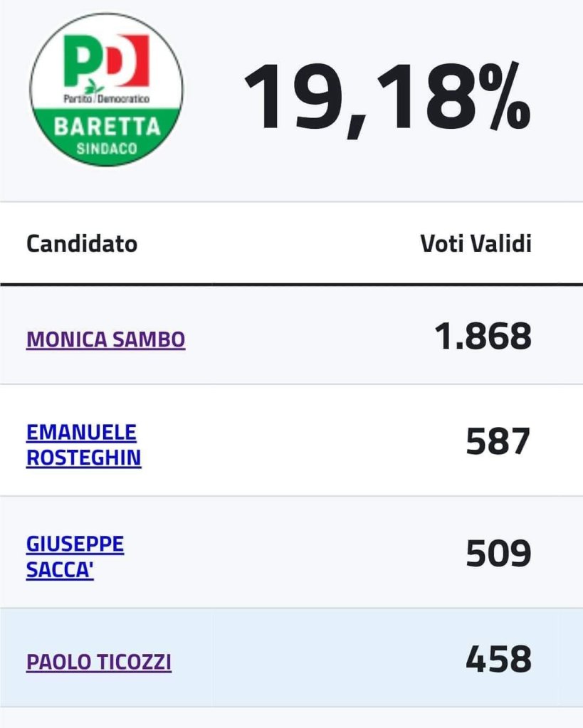Sort by the Candidato column header
The image size is (583, 728).
(x=82, y=244)
